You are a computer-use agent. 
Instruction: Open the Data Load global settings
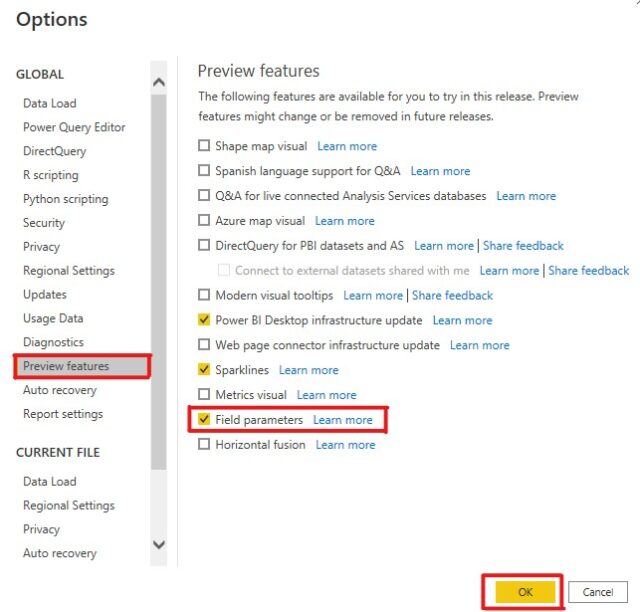coord(50,103)
